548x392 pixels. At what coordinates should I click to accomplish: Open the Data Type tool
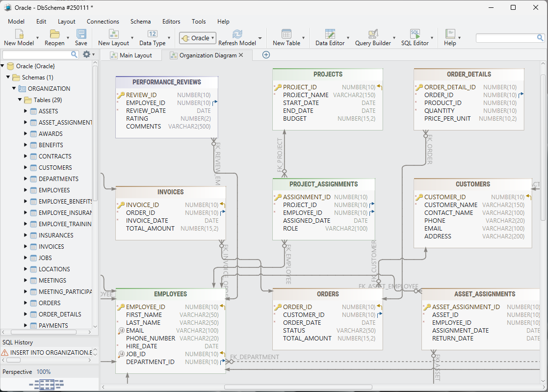click(153, 34)
